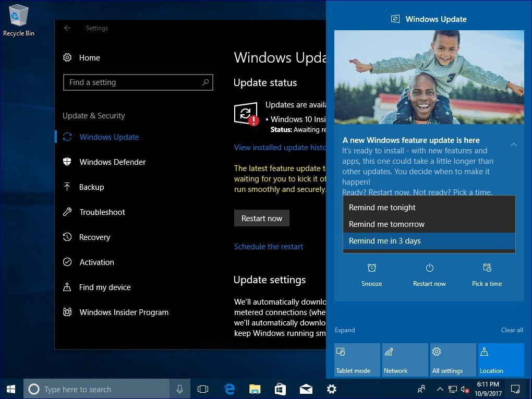Click the Home label in Settings
Screen dimensions: 532x399
pos(90,58)
